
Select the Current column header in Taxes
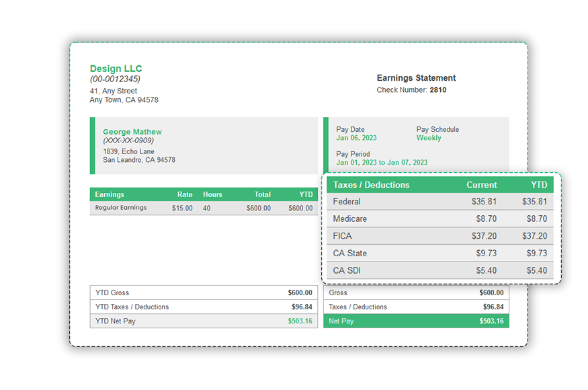click(x=482, y=185)
